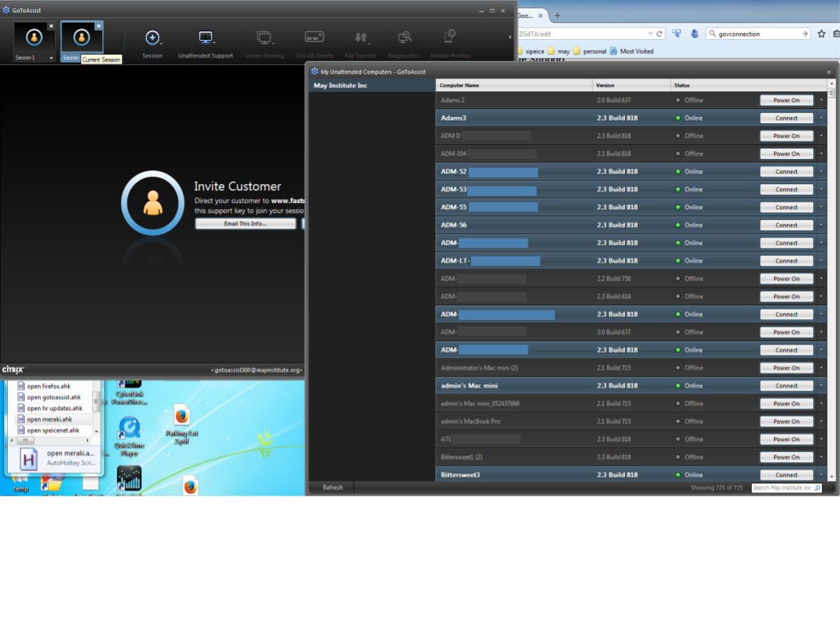This screenshot has width=840, height=630.
Task: Open dropdown arrow for Adams3 row
Action: (820, 118)
